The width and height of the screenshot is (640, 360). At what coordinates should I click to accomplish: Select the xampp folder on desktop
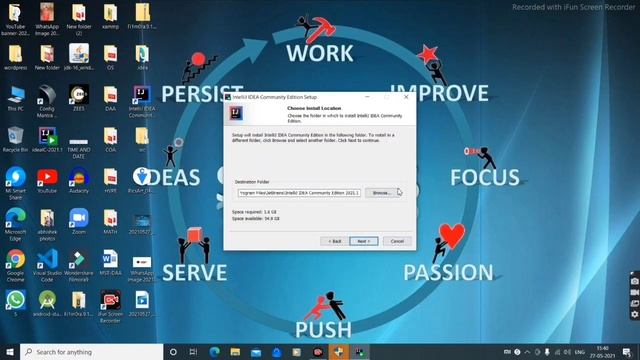110,16
